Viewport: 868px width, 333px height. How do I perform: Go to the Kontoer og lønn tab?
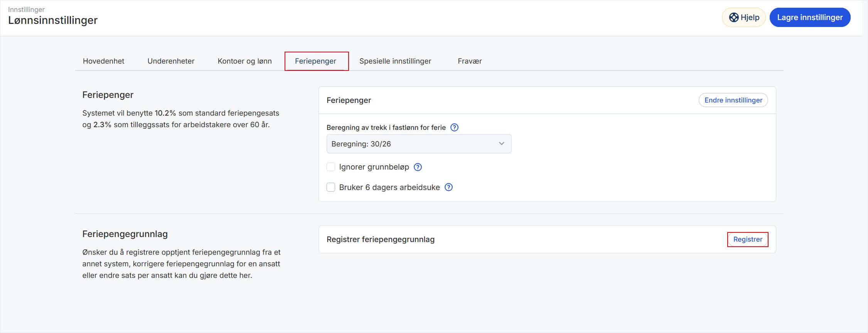244,61
